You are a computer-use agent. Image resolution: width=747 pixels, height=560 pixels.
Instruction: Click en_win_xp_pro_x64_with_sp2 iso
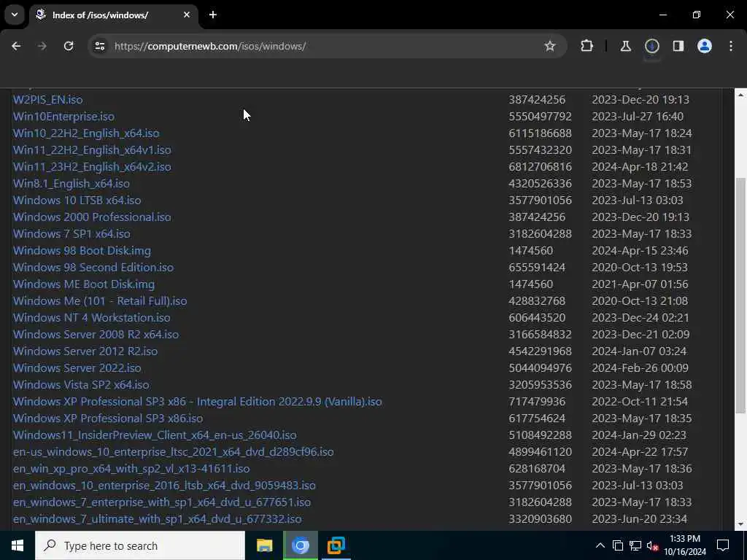(131, 468)
